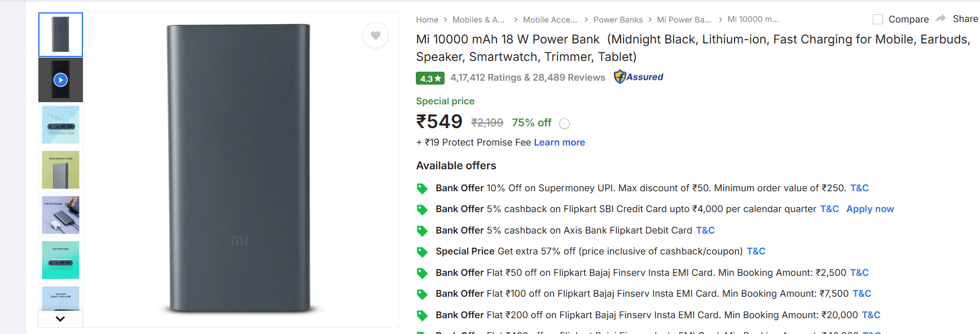Click the Share arrow icon
The height and width of the screenshot is (334, 980).
[941, 19]
